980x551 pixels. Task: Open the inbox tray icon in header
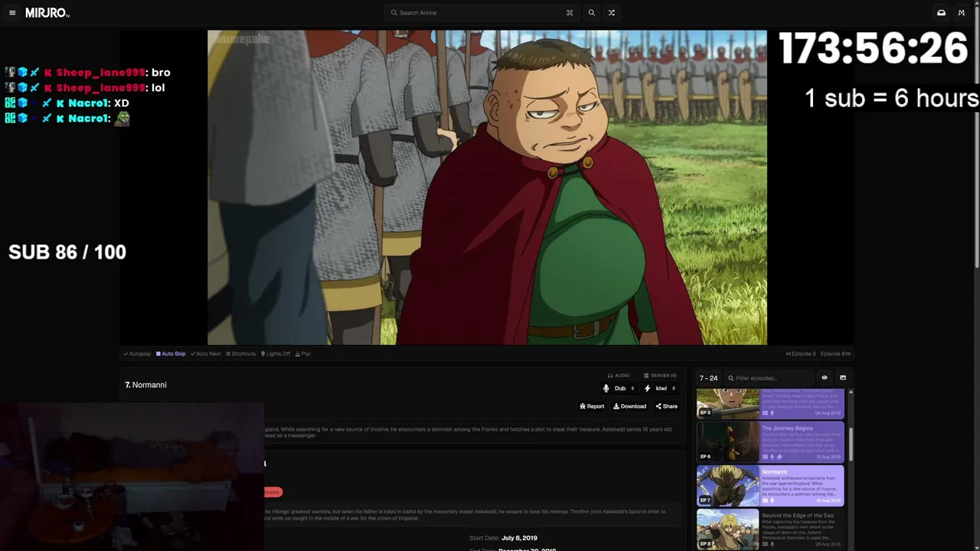click(x=941, y=13)
